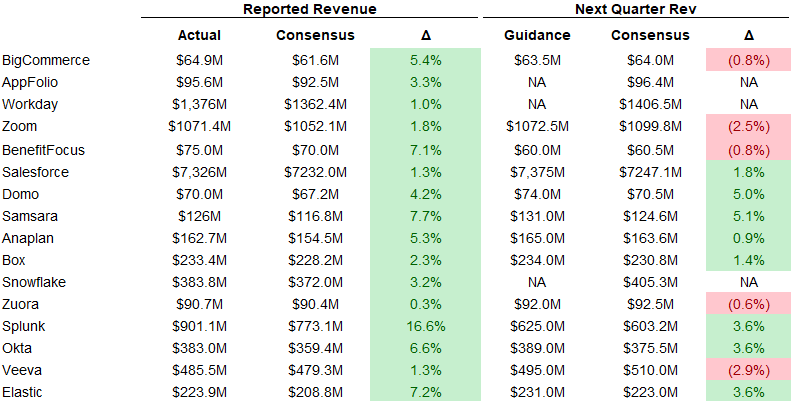The width and height of the screenshot is (791, 401).
Task: Select Zuora guidance $92.0M cell
Action: [x=537, y=304]
